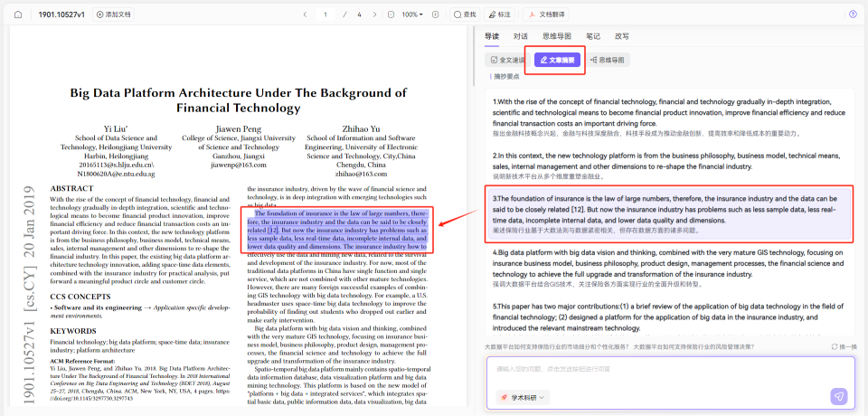Click summary point 5 about two contributions
Image resolution: width=868 pixels, height=416 pixels.
coord(669,317)
